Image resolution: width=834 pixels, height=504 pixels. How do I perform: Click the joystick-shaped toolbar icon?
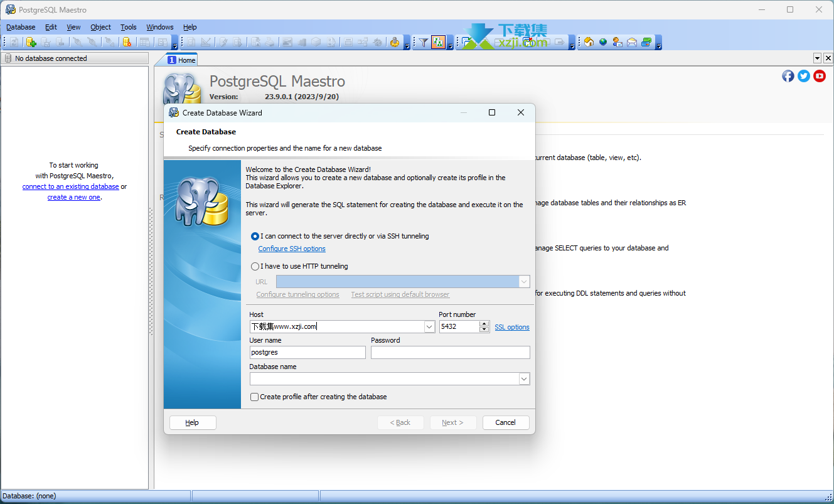coord(394,42)
